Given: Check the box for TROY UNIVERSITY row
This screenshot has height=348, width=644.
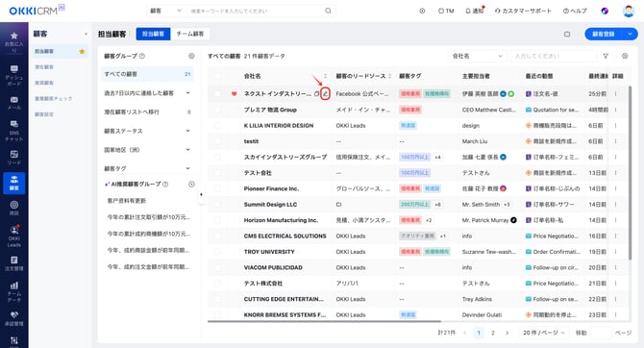Looking at the screenshot, I should click(217, 252).
